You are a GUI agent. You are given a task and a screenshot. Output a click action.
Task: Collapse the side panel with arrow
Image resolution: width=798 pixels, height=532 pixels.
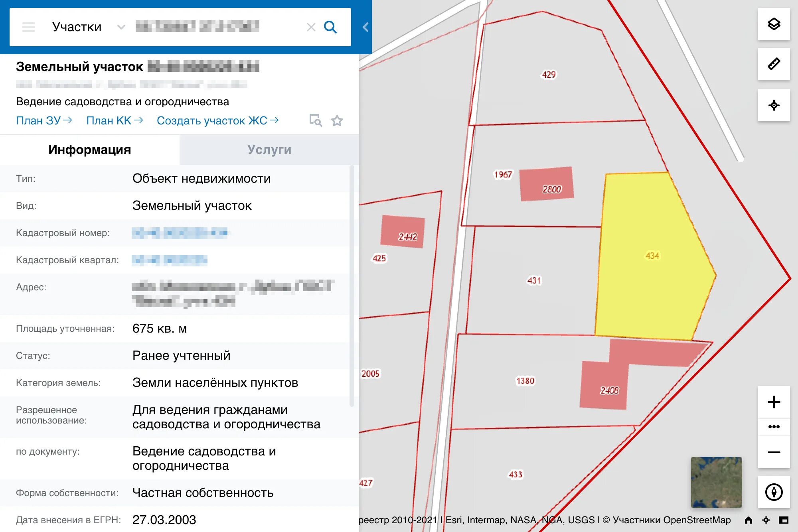(x=365, y=27)
